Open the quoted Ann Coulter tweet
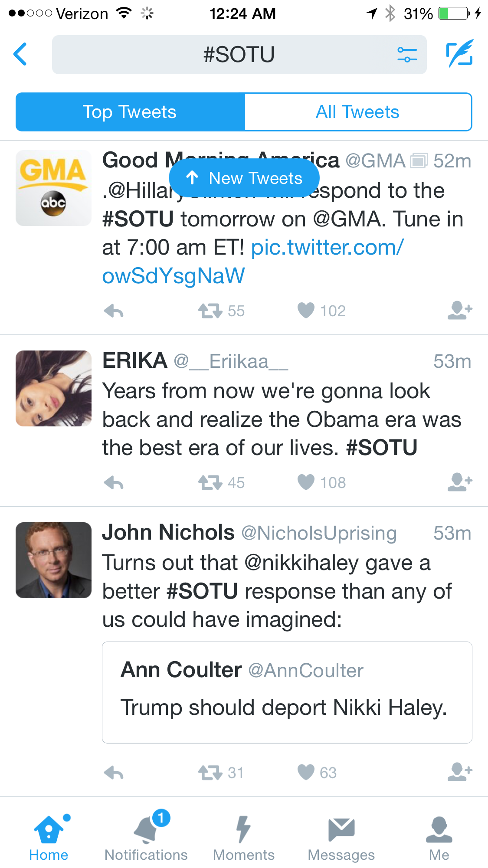The width and height of the screenshot is (488, 868). click(287, 692)
